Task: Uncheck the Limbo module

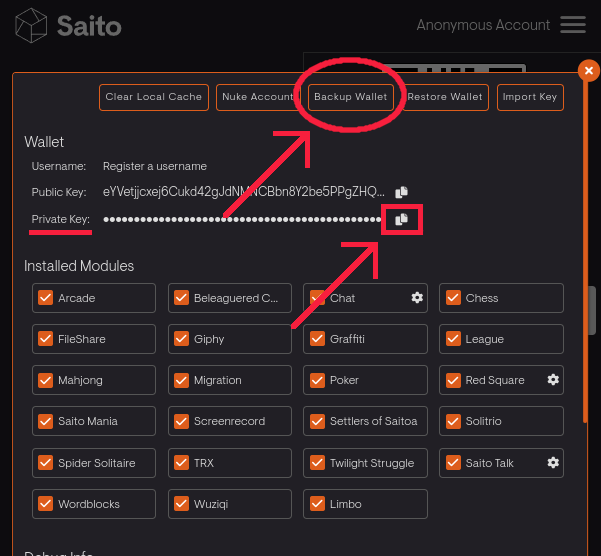Action: click(317, 504)
